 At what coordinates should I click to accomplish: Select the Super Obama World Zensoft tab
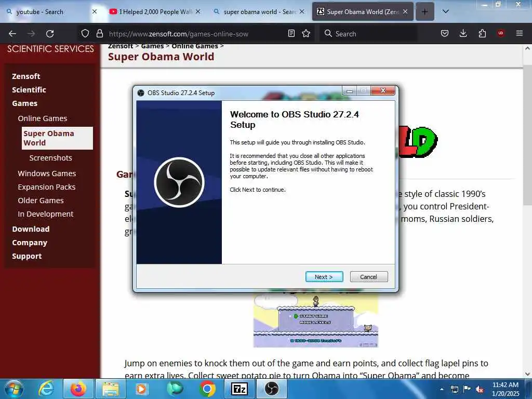tap(362, 11)
